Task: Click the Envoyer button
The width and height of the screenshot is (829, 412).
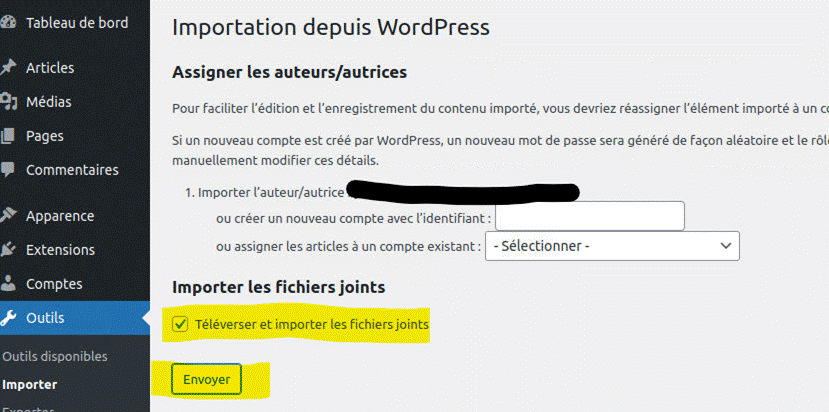Action: click(x=206, y=380)
